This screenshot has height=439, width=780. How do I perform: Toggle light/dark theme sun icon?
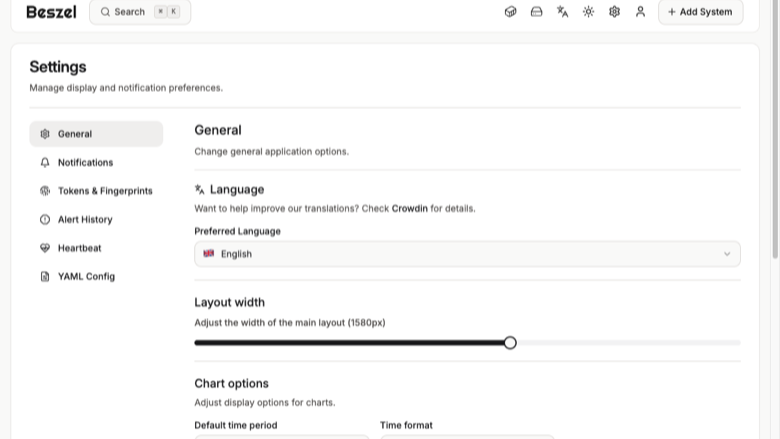[588, 11]
